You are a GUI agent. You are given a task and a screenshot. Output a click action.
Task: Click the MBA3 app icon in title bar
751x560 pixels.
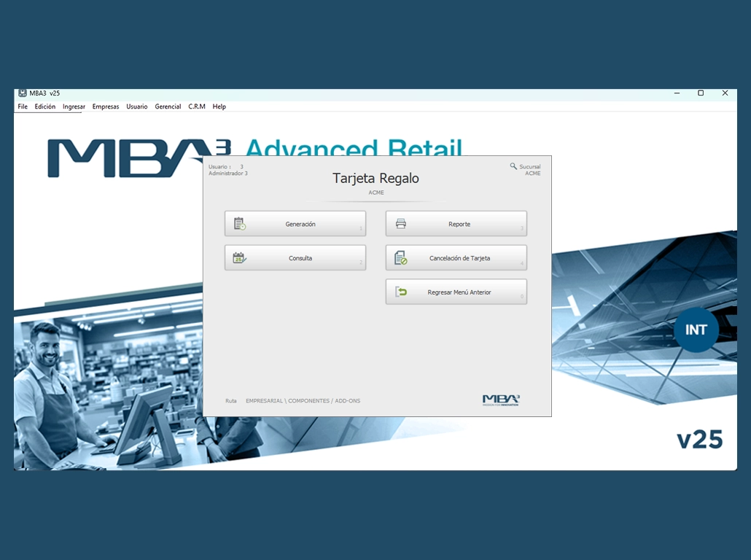click(x=23, y=93)
